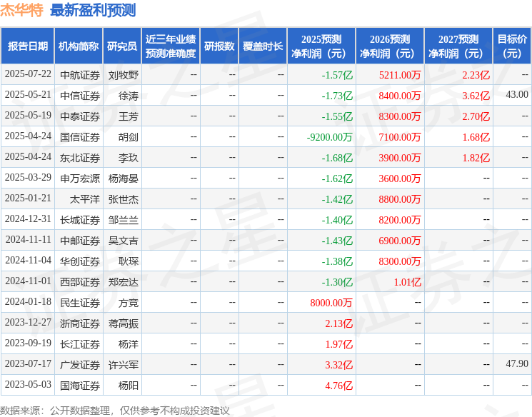Click the 机构简称 column header
Screen dimensions: 532x417
click(79, 46)
